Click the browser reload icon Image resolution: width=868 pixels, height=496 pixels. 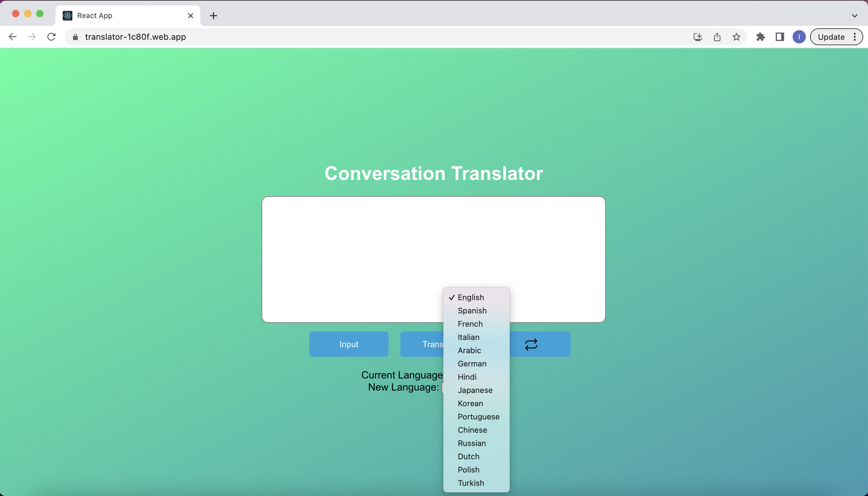pyautogui.click(x=52, y=37)
